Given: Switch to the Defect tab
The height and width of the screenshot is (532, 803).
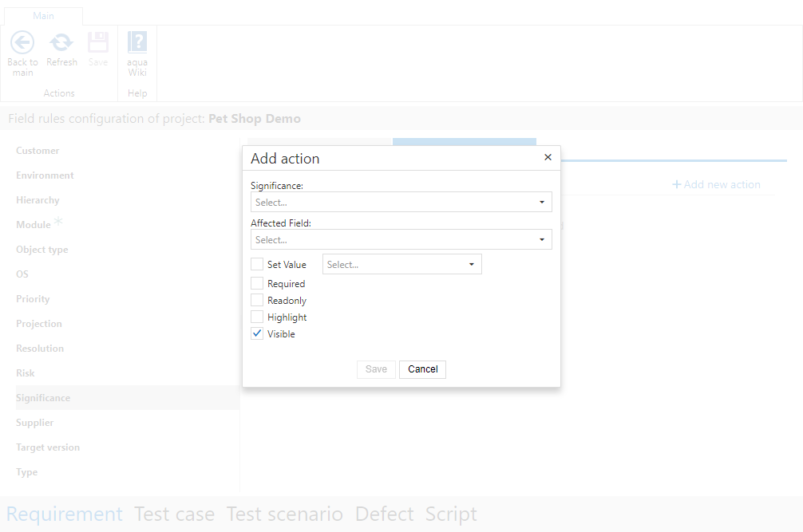Looking at the screenshot, I should (x=384, y=514).
